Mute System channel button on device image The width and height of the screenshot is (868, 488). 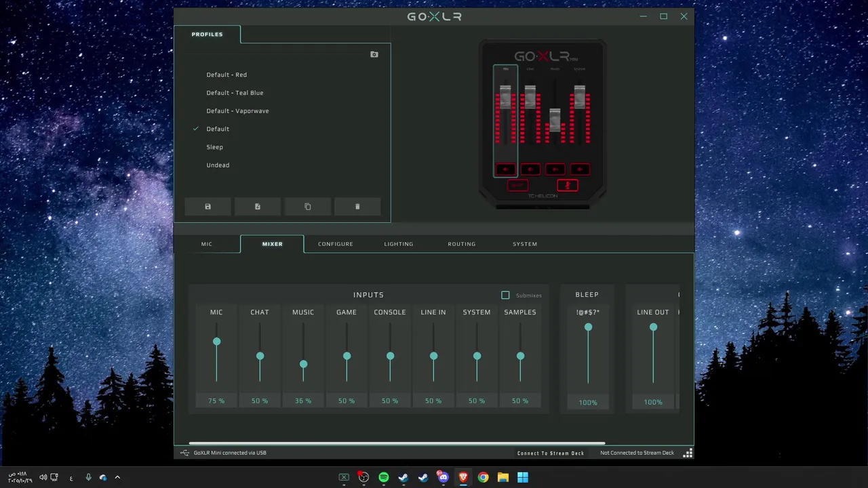(579, 169)
